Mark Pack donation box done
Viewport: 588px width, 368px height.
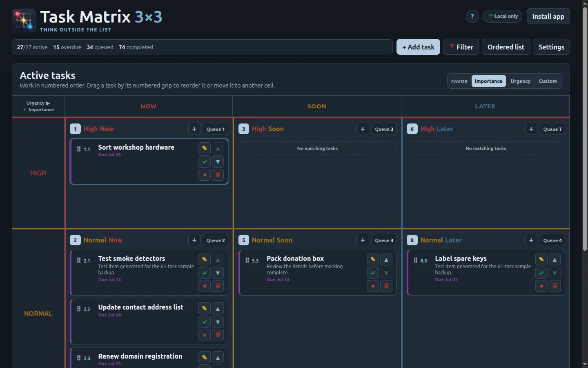(373, 273)
